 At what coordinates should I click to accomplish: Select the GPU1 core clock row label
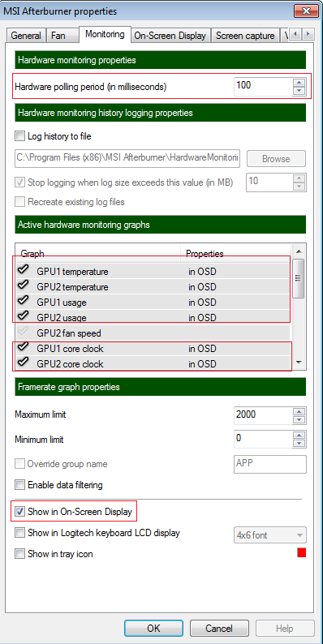[70, 349]
